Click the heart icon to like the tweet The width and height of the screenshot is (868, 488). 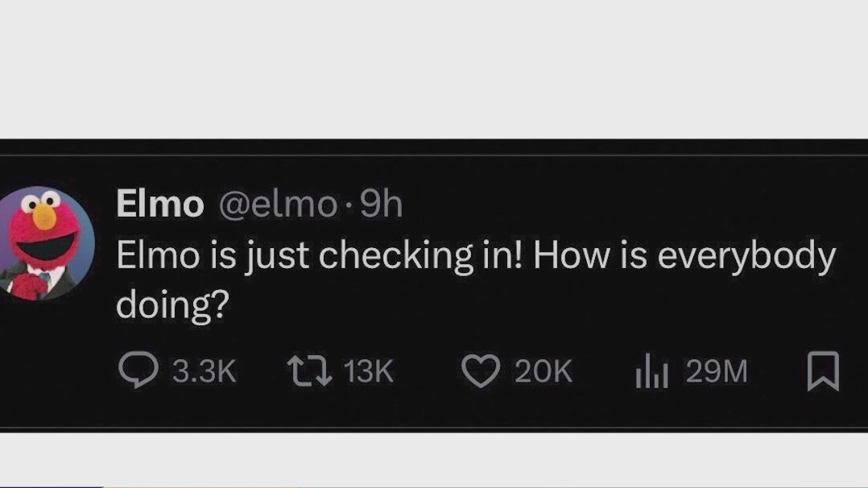click(x=481, y=370)
